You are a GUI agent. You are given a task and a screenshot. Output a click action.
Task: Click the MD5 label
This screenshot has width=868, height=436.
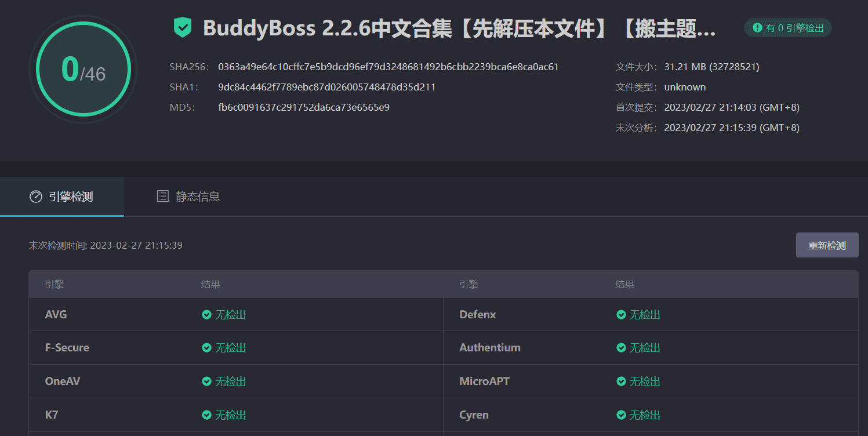pos(183,107)
